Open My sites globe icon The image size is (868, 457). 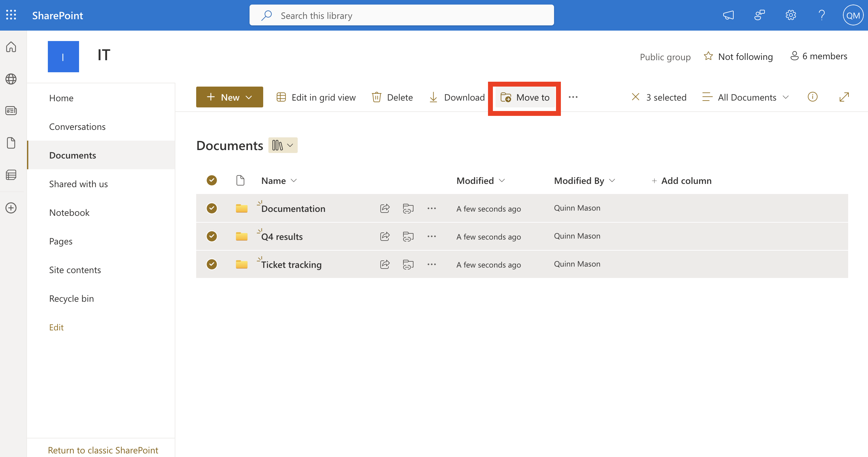[x=11, y=79]
